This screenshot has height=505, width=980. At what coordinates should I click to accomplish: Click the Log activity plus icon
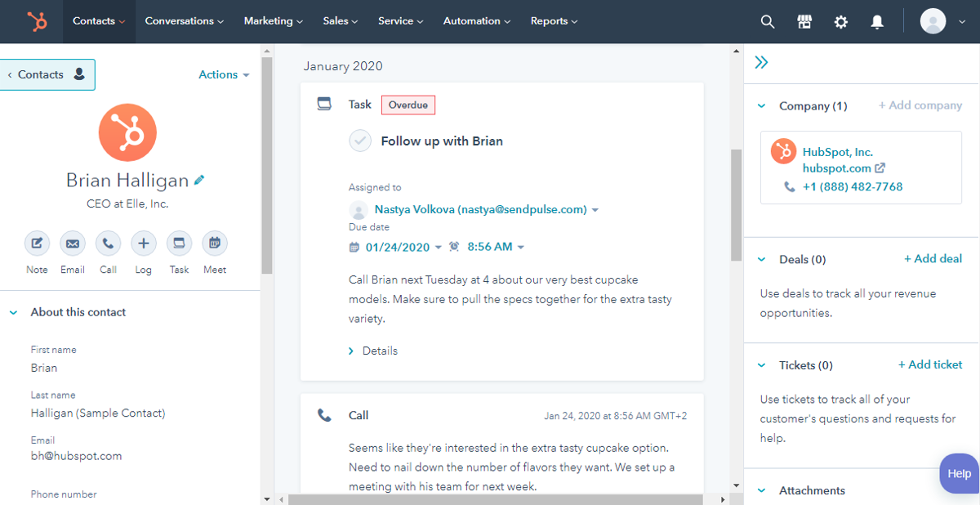(x=143, y=244)
